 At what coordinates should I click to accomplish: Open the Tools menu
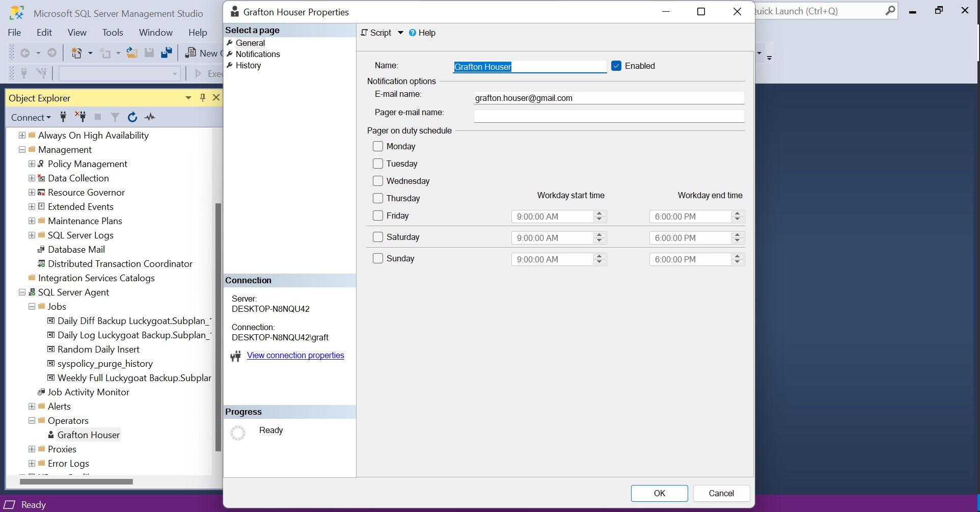[113, 33]
